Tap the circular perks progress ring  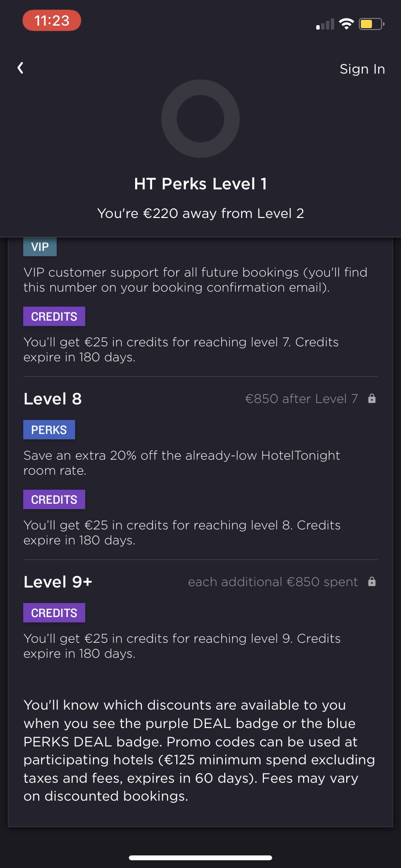(x=200, y=119)
